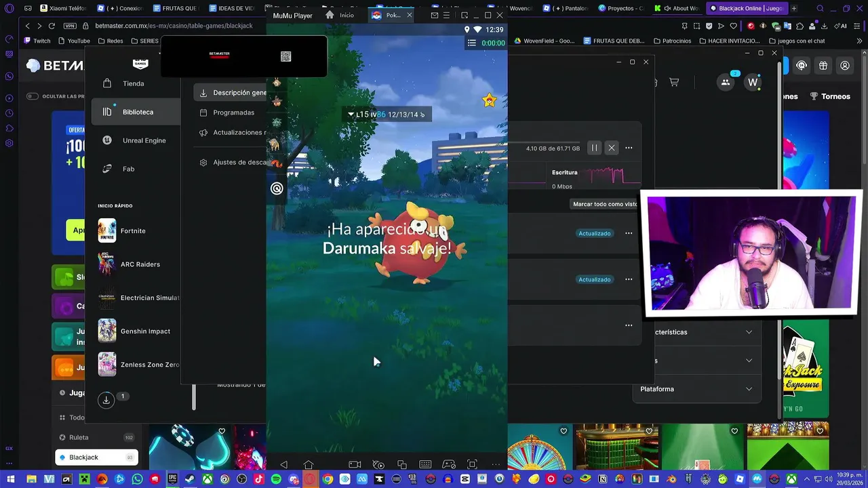Switch to Blackjack Online browser tab
This screenshot has width=868, height=488.
(x=746, y=8)
